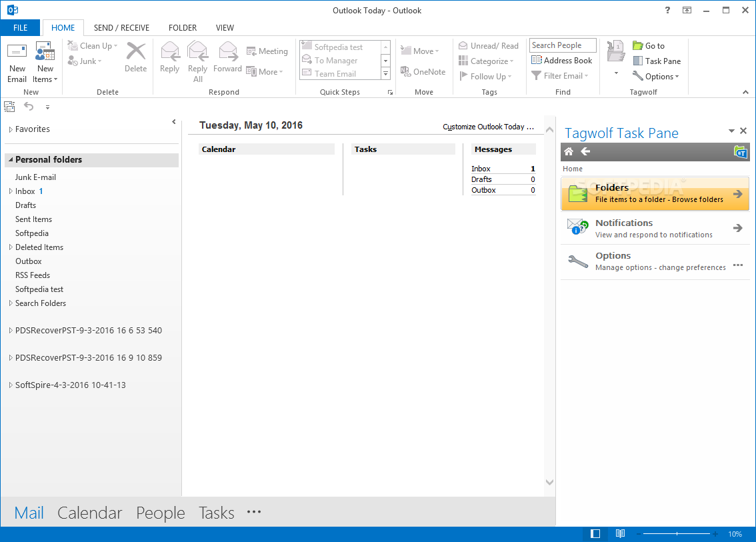This screenshot has height=542, width=756.
Task: Go to Tasks in navigation bar
Action: (217, 513)
